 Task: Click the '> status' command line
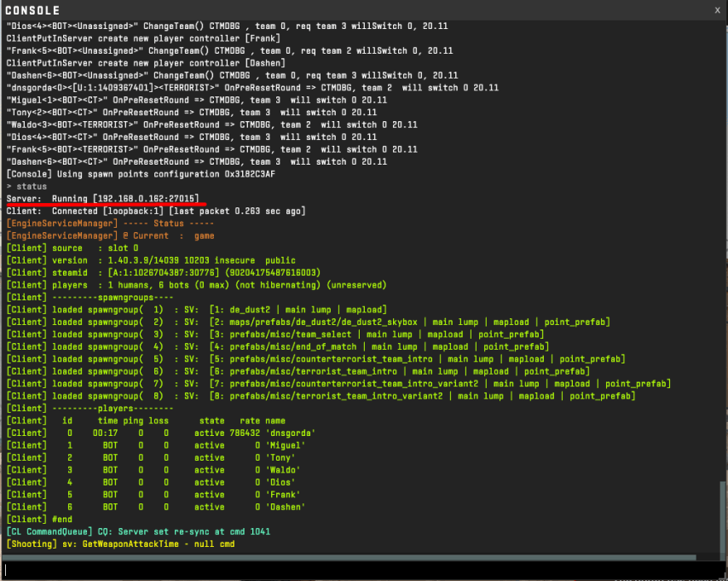26,186
